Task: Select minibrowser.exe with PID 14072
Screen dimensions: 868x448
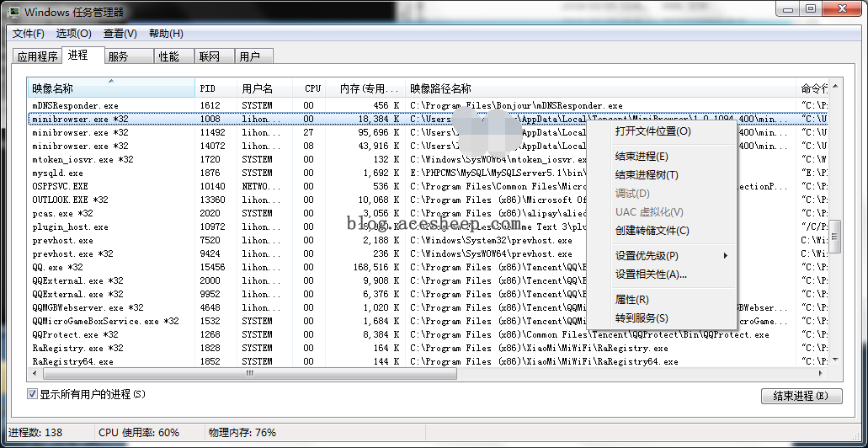Action: pos(429,146)
